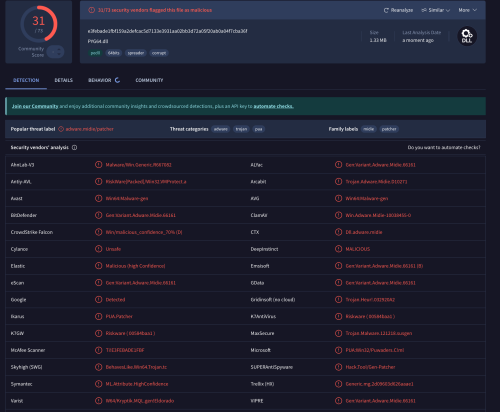Viewport: 500px width, 412px height.
Task: Open the Similar dropdown
Action: [436, 10]
